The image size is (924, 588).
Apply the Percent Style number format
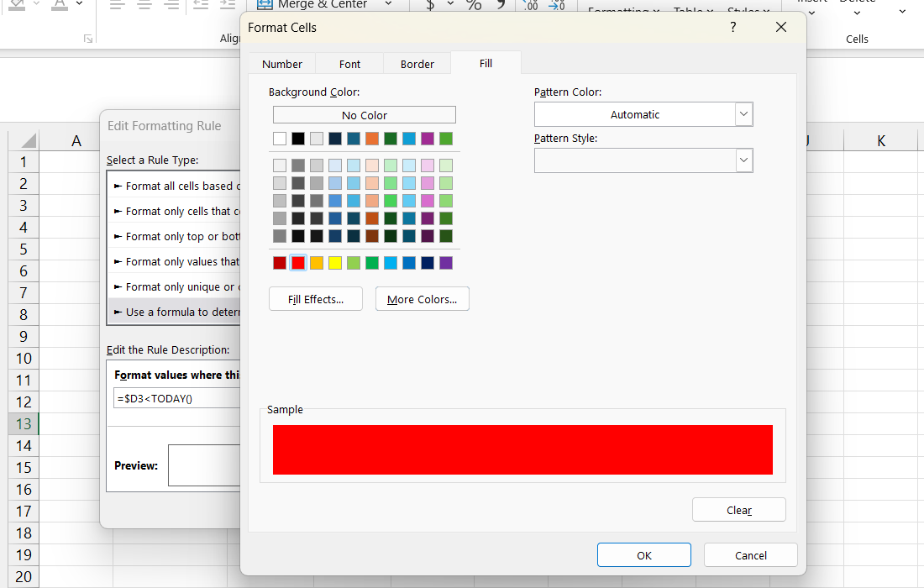[474, 5]
